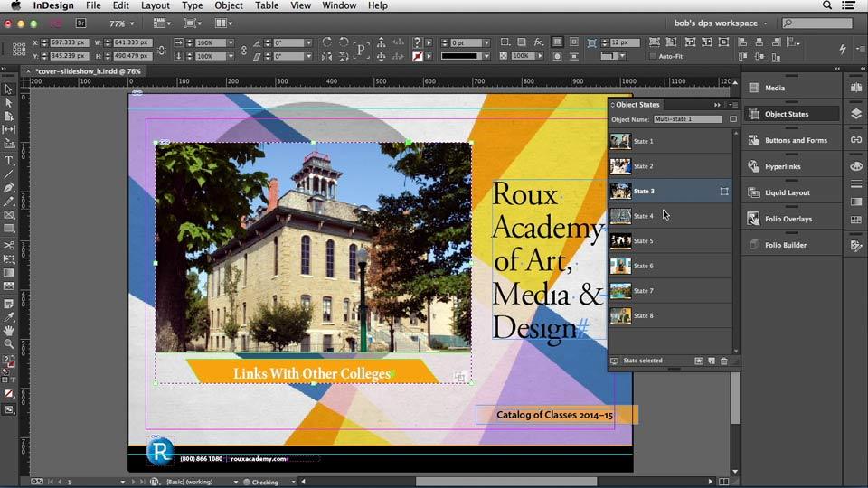The height and width of the screenshot is (488, 868).
Task: Click Roux Academy title text frame
Action: pos(548,260)
